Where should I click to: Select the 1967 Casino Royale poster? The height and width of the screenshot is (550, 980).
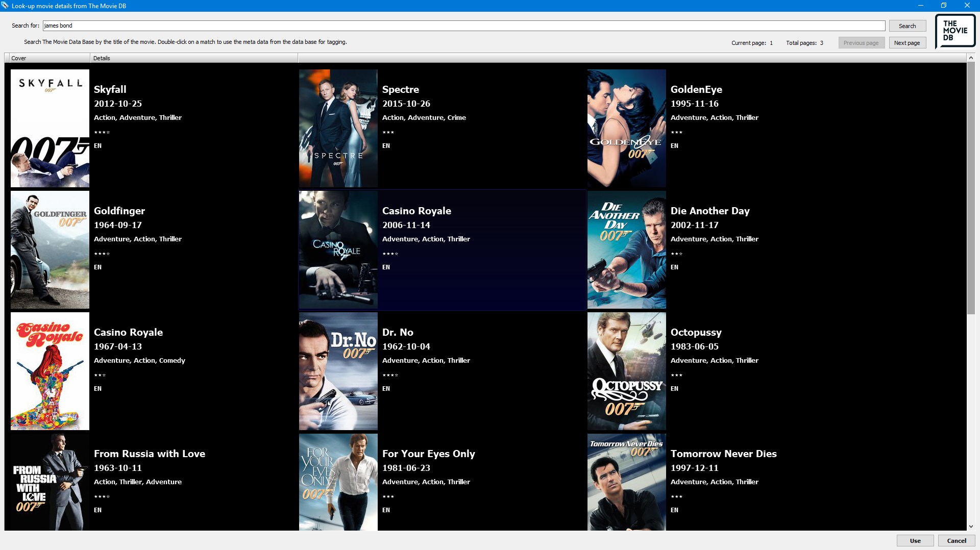click(50, 371)
